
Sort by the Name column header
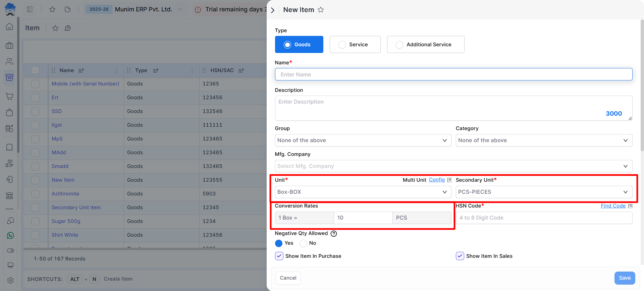67,70
